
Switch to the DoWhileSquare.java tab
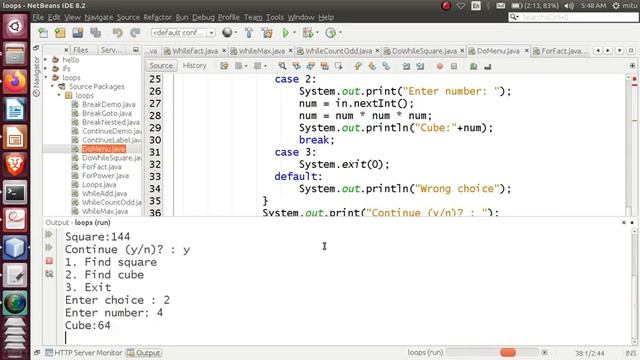(x=424, y=51)
